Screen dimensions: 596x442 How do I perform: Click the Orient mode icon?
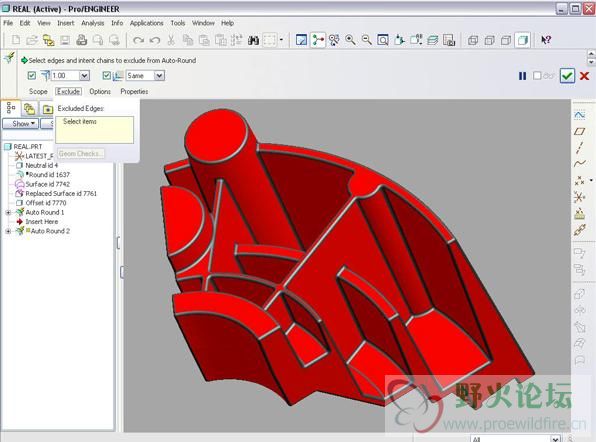click(x=334, y=40)
